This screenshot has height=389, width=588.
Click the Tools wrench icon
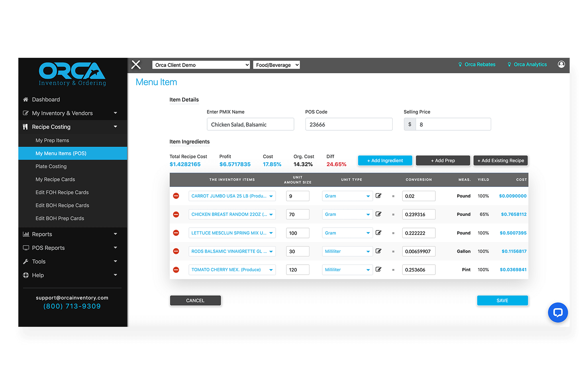pyautogui.click(x=25, y=261)
